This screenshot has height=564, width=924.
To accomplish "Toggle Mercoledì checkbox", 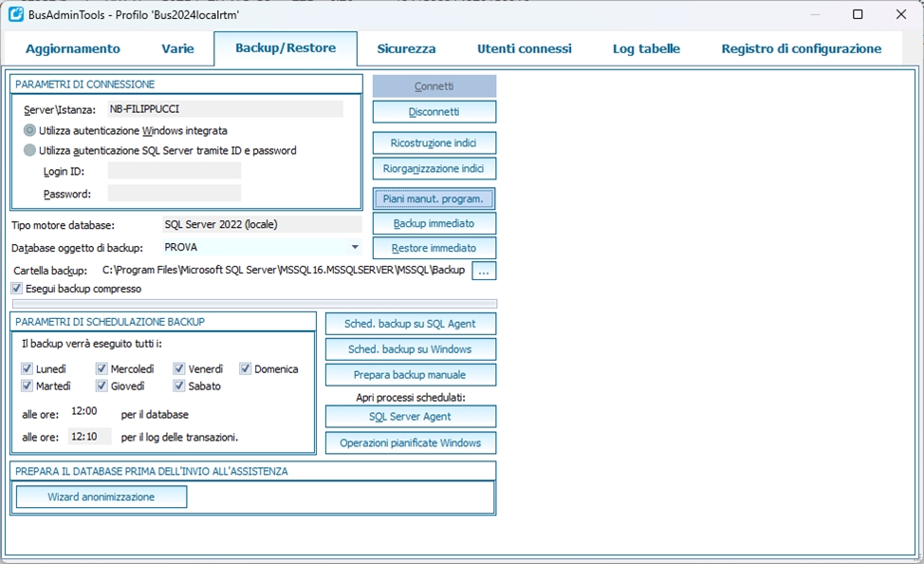I will pyautogui.click(x=102, y=368).
